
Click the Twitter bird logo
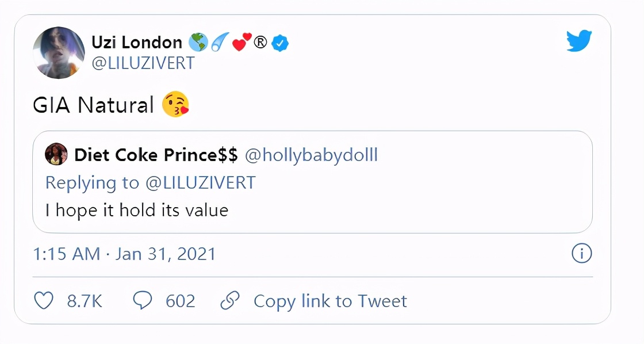click(x=579, y=42)
